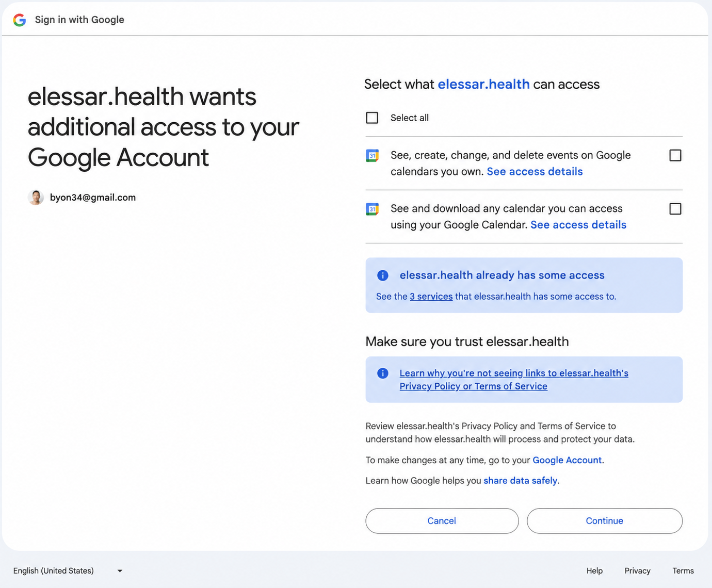Click the Continue button
The image size is (712, 588).
[605, 521]
